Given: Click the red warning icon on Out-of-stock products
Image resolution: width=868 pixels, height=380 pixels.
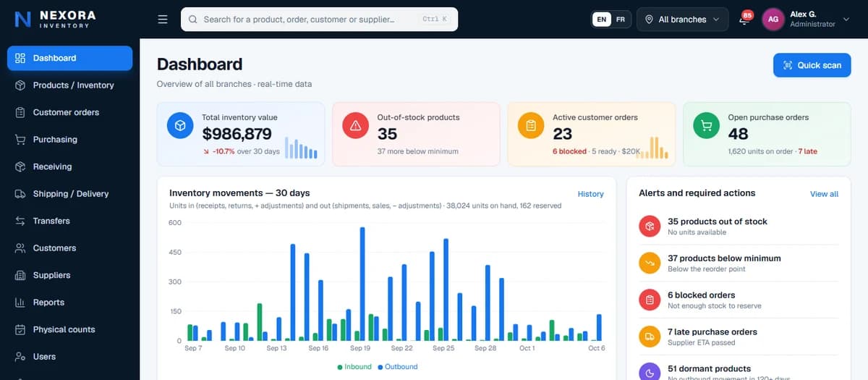Looking at the screenshot, I should point(355,125).
